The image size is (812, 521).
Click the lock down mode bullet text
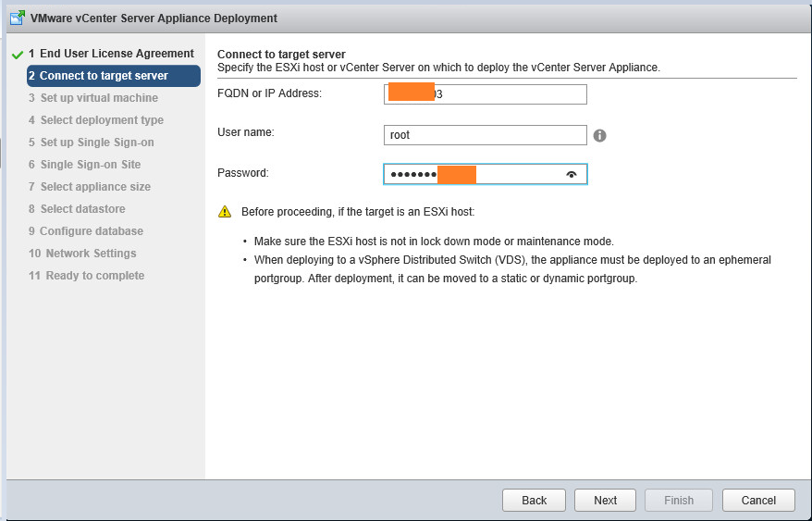coord(434,242)
